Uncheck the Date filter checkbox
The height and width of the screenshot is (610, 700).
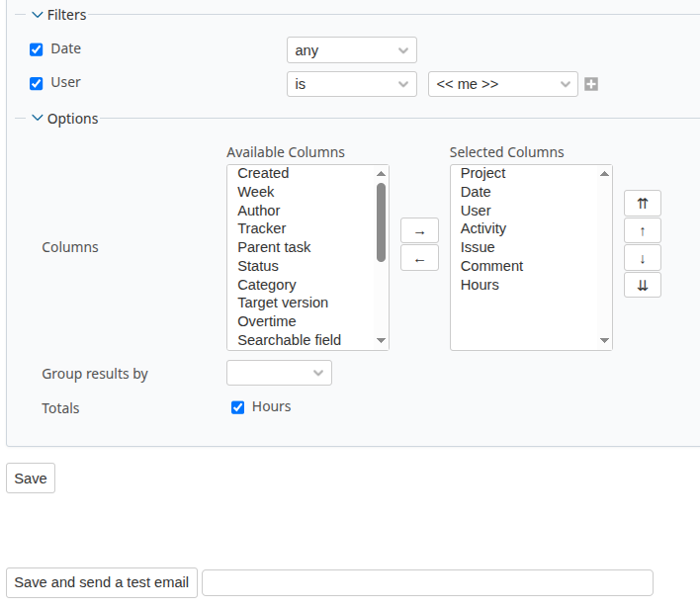pyautogui.click(x=37, y=49)
